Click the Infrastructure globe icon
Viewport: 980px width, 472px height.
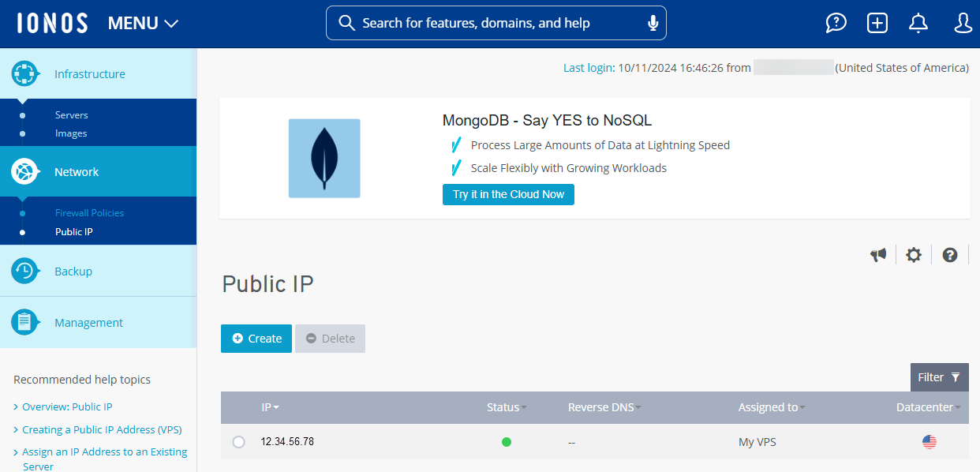(24, 73)
